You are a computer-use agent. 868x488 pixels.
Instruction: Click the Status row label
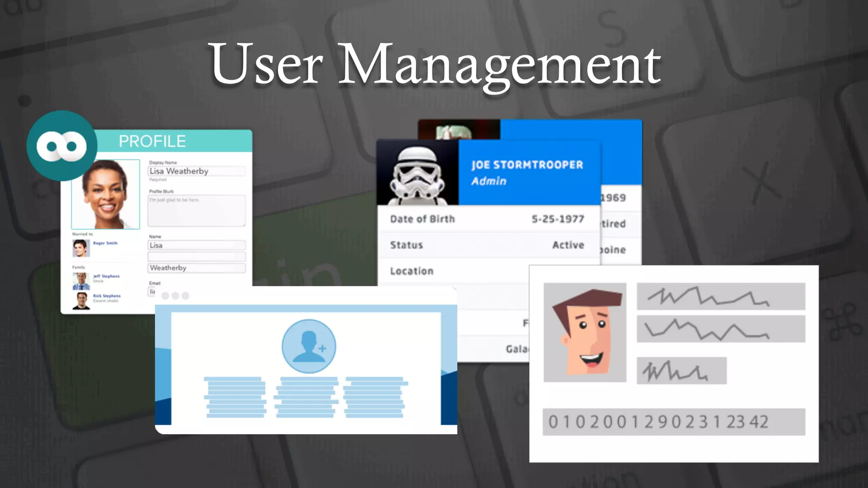pyautogui.click(x=406, y=245)
